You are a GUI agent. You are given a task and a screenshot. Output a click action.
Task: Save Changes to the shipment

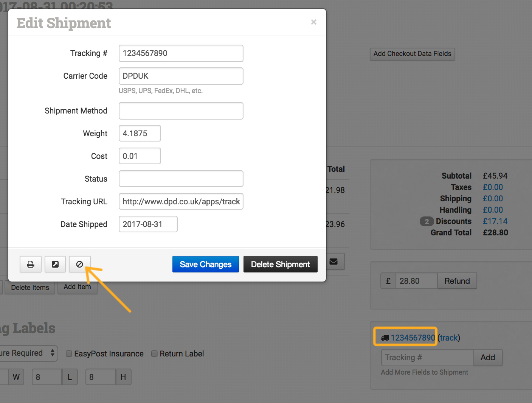coord(206,264)
